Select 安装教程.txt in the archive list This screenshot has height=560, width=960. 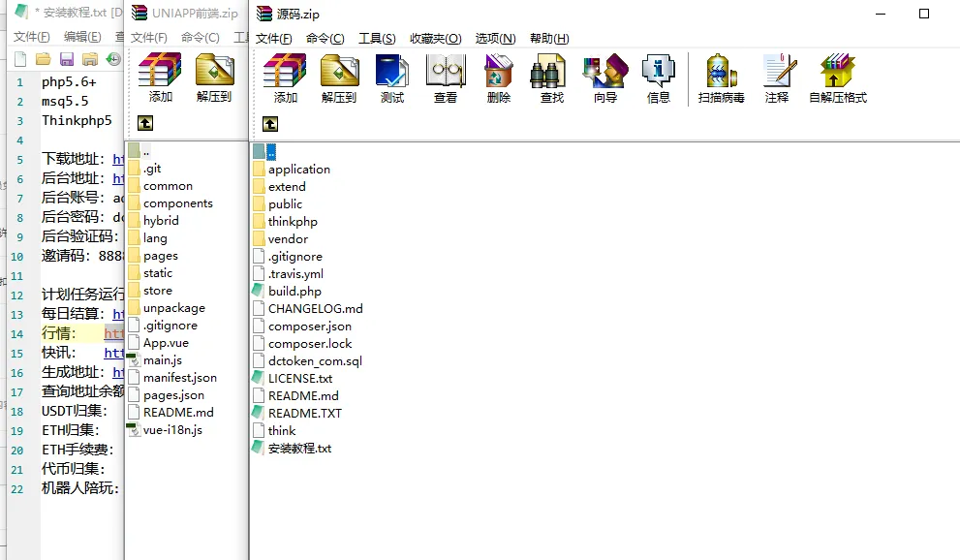299,449
